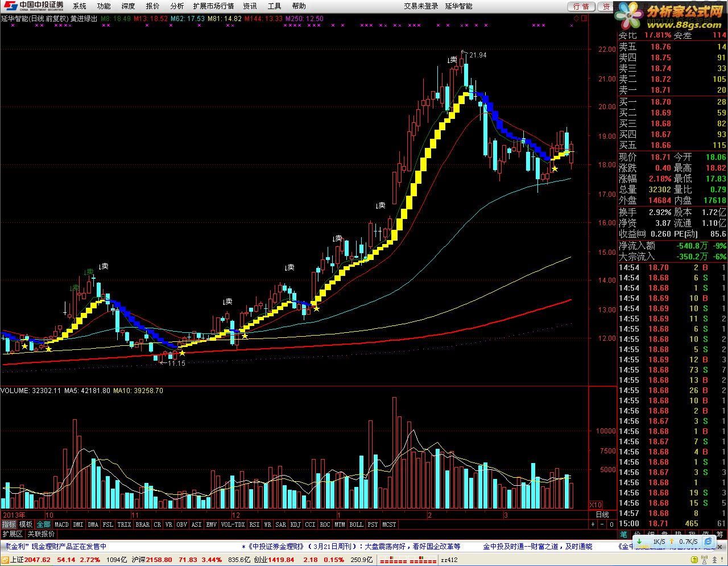Screen dimensions: 728x566
Task: Click the yellow icon left of 上证
Action: [x=5, y=560]
